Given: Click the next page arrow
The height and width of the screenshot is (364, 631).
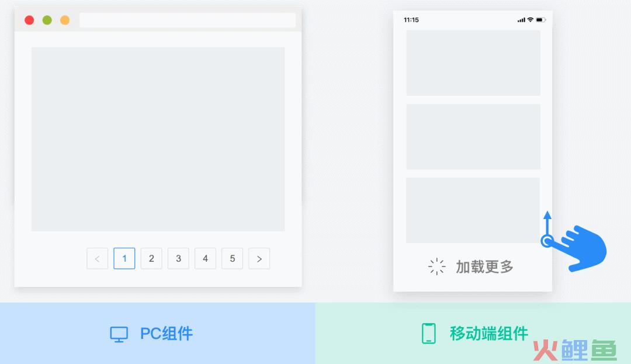Looking at the screenshot, I should tap(259, 258).
